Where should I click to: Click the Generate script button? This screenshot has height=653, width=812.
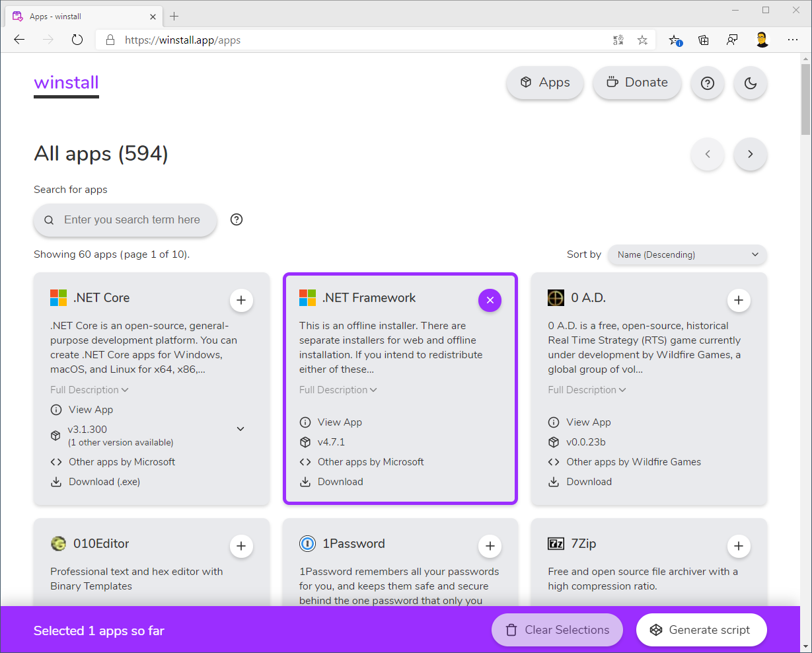pos(701,630)
